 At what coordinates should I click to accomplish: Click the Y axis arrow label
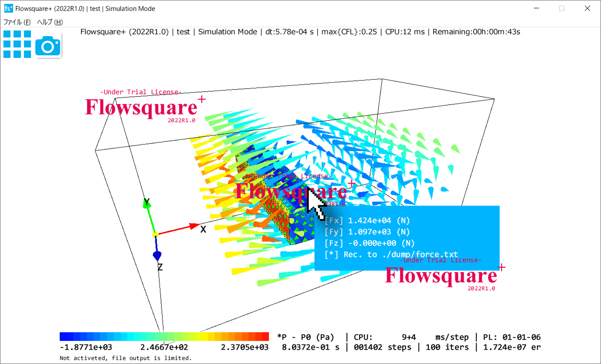click(x=147, y=202)
